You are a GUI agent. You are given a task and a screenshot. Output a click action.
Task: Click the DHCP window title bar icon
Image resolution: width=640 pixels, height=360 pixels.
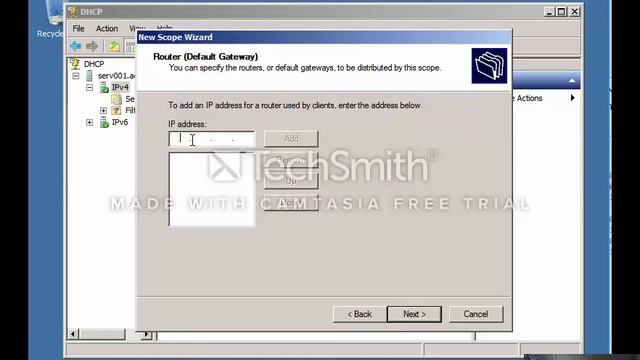73,12
